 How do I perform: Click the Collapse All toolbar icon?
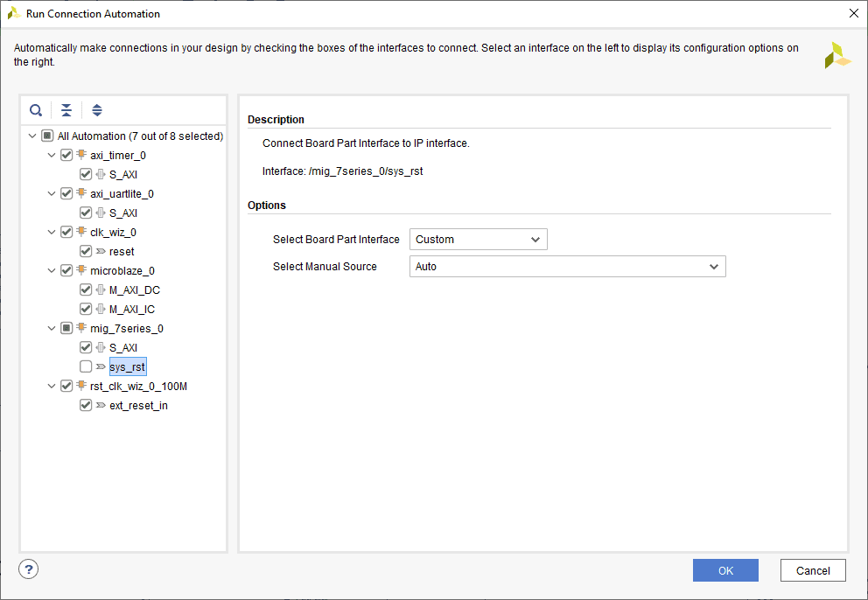66,110
